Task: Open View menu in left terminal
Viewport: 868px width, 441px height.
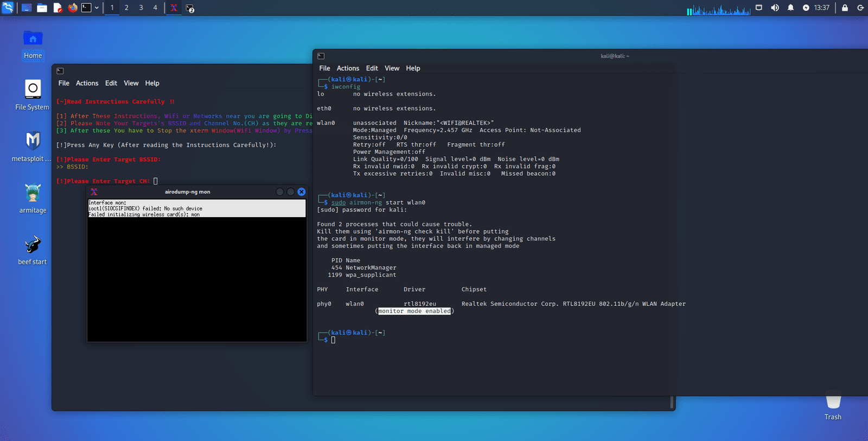Action: pos(131,83)
